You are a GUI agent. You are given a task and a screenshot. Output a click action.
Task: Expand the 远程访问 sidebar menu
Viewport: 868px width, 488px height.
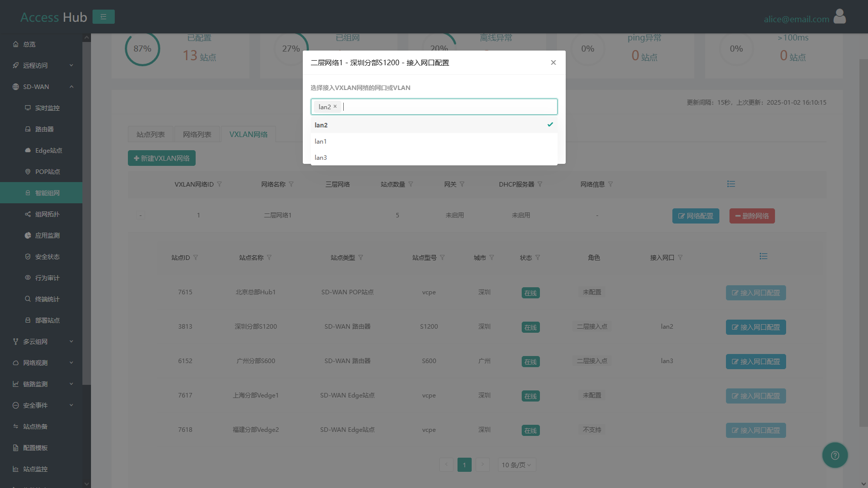[x=41, y=66]
